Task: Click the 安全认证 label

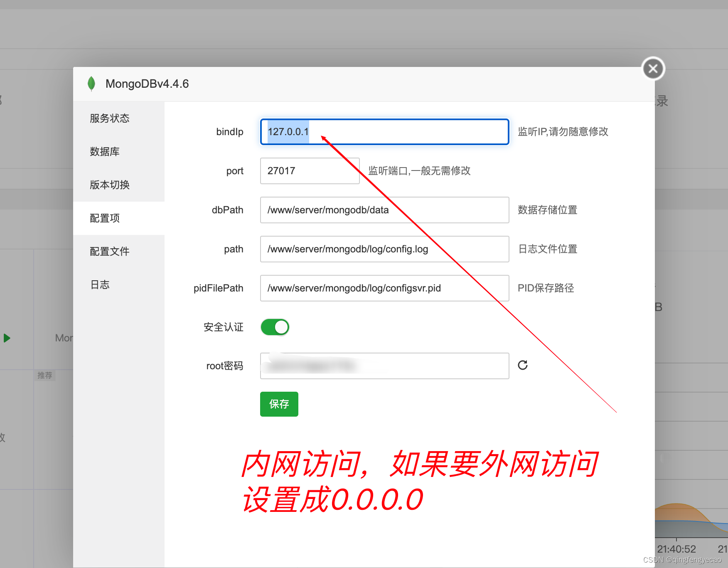Action: tap(224, 327)
